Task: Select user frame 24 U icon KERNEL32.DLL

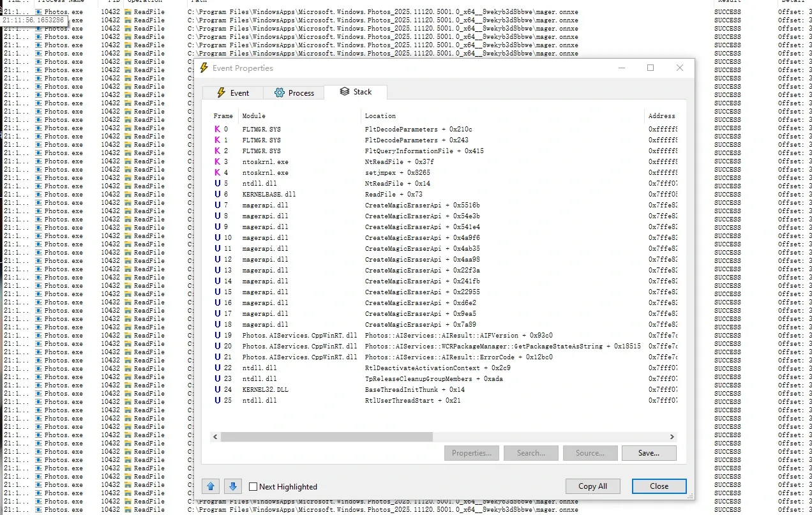Action: coord(218,389)
